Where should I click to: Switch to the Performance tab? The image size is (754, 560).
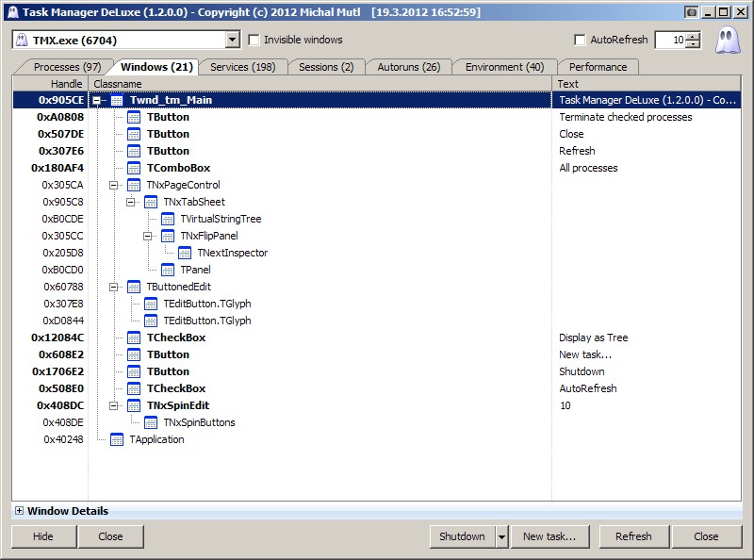(x=598, y=67)
